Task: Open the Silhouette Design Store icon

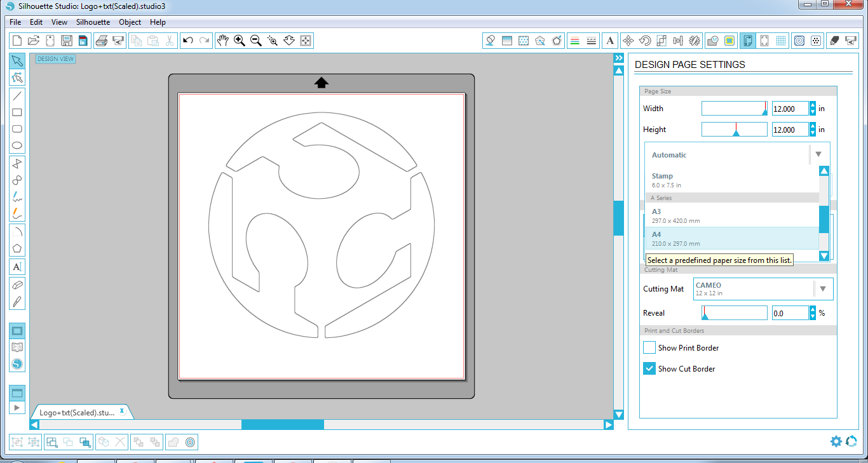Action: (17, 364)
